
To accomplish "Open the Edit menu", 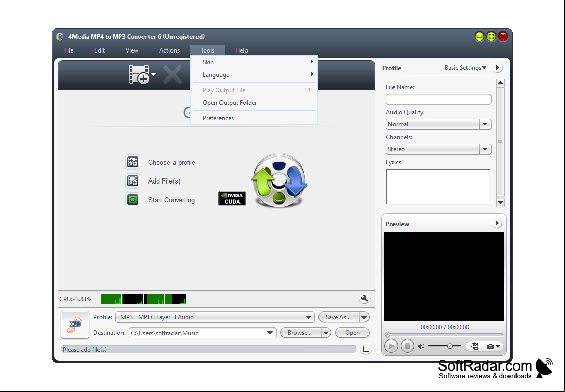I will coord(100,50).
